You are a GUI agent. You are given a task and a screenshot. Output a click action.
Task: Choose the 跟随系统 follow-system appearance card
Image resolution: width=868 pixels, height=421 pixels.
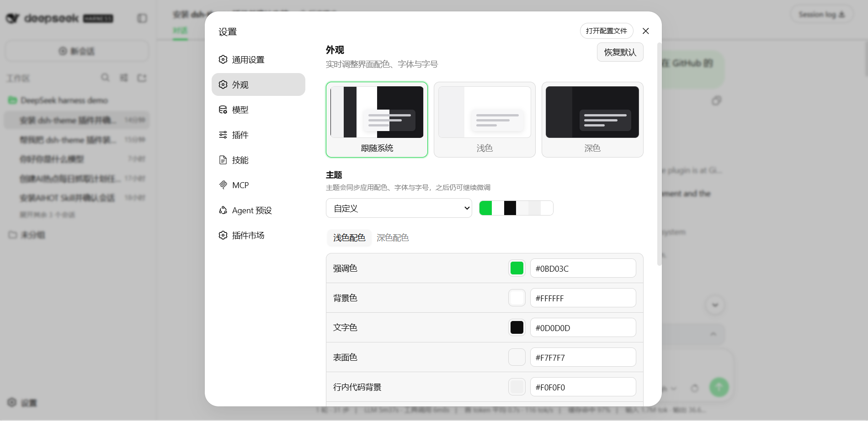click(x=377, y=120)
